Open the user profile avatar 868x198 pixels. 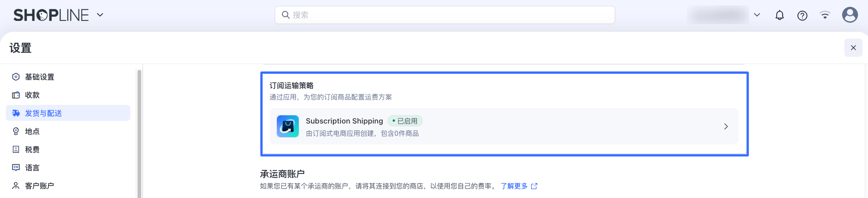click(x=850, y=15)
